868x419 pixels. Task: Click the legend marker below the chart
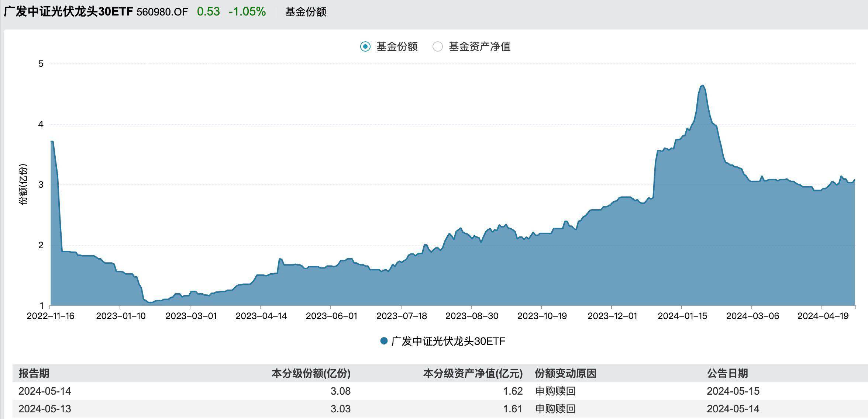point(384,341)
